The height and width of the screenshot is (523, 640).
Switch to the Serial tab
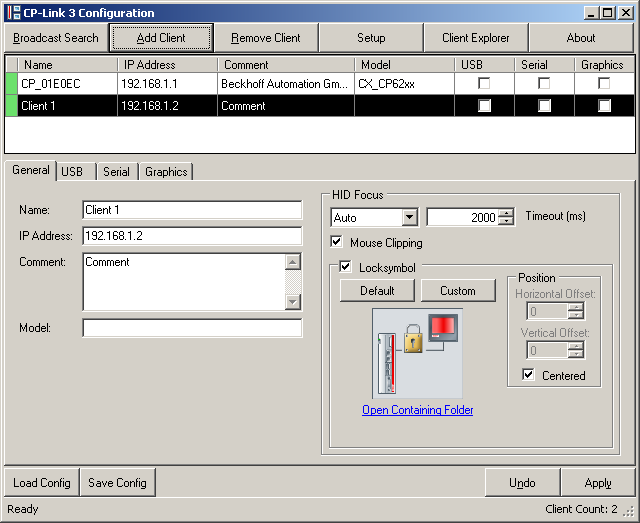[116, 172]
